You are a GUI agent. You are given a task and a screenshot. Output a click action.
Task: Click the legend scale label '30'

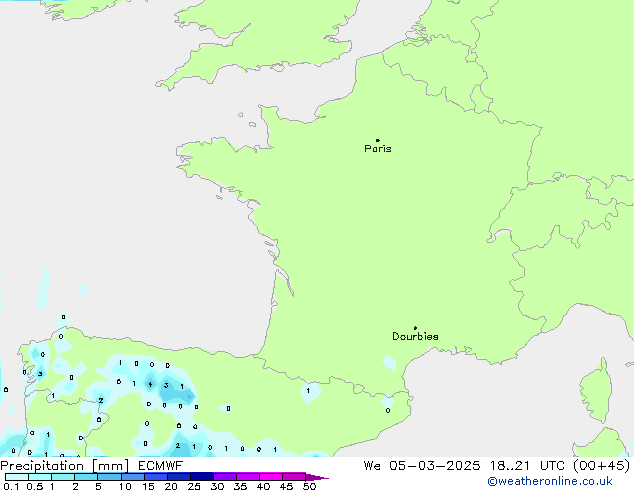[217, 486]
